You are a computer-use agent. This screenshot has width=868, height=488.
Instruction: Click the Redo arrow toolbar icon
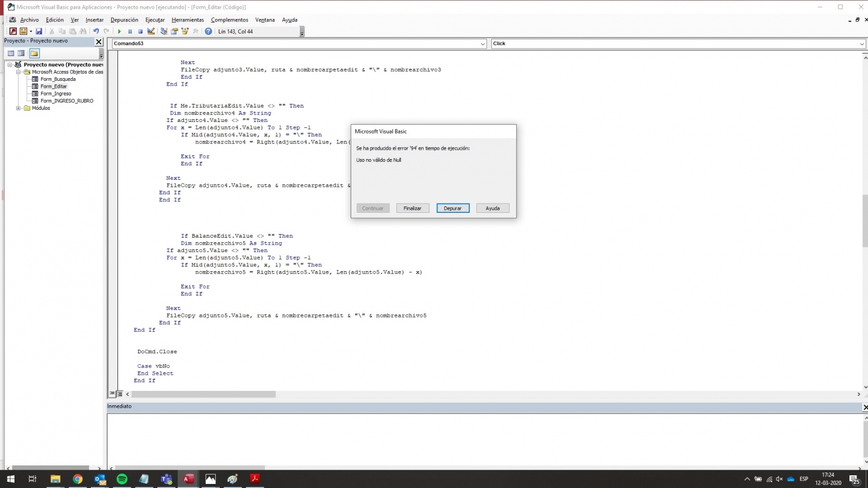coord(106,31)
